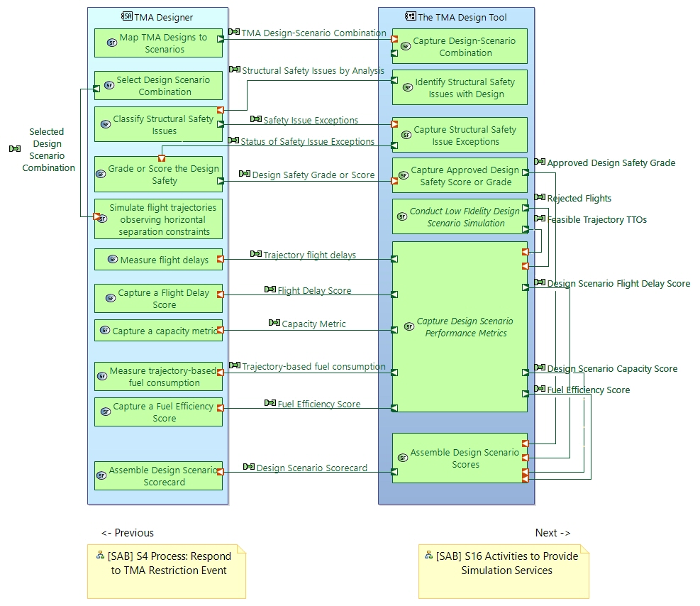Click diagram icon in S16 Activities note
The image size is (700, 606).
(428, 555)
